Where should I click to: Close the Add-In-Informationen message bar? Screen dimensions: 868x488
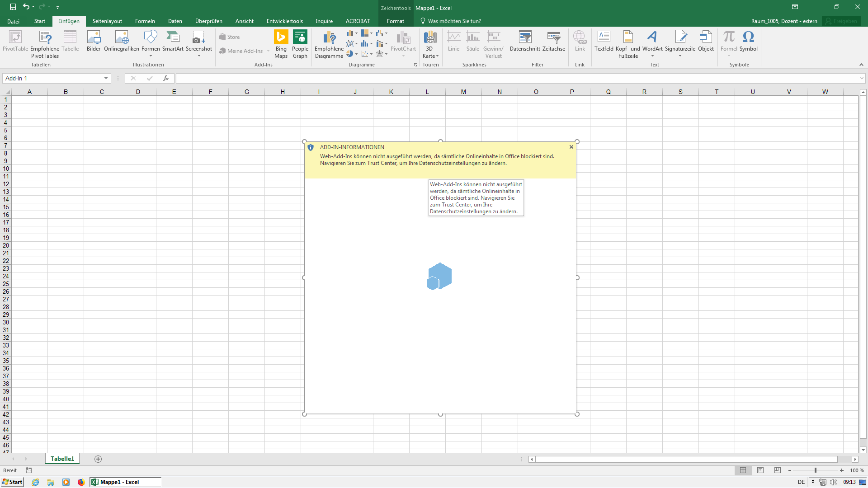click(571, 147)
